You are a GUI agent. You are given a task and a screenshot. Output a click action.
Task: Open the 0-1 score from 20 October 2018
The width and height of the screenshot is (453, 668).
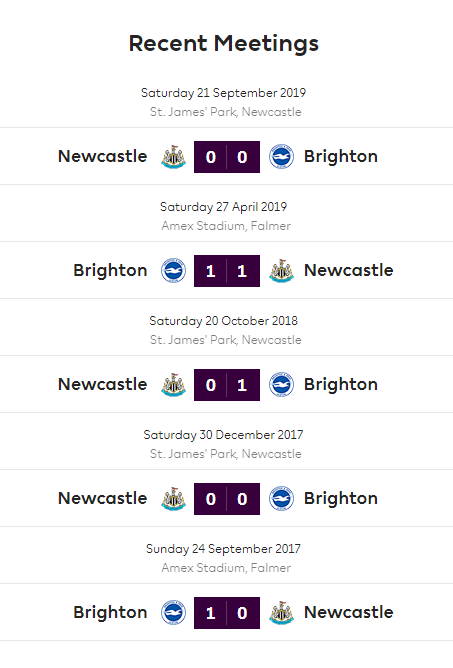(227, 385)
